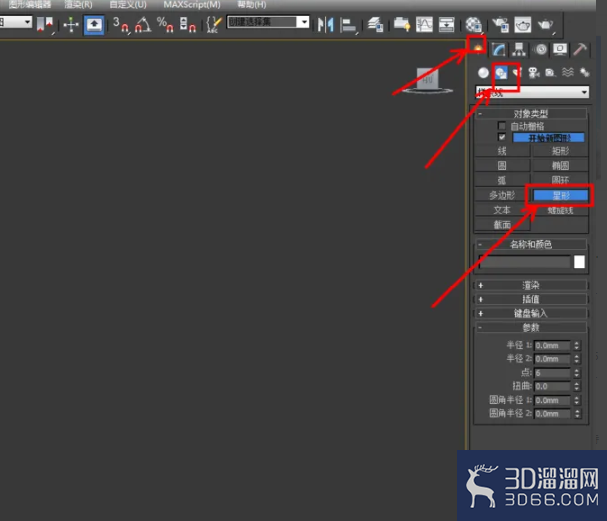
Task: Click the 螺旋线 helix shape button
Action: tap(560, 210)
